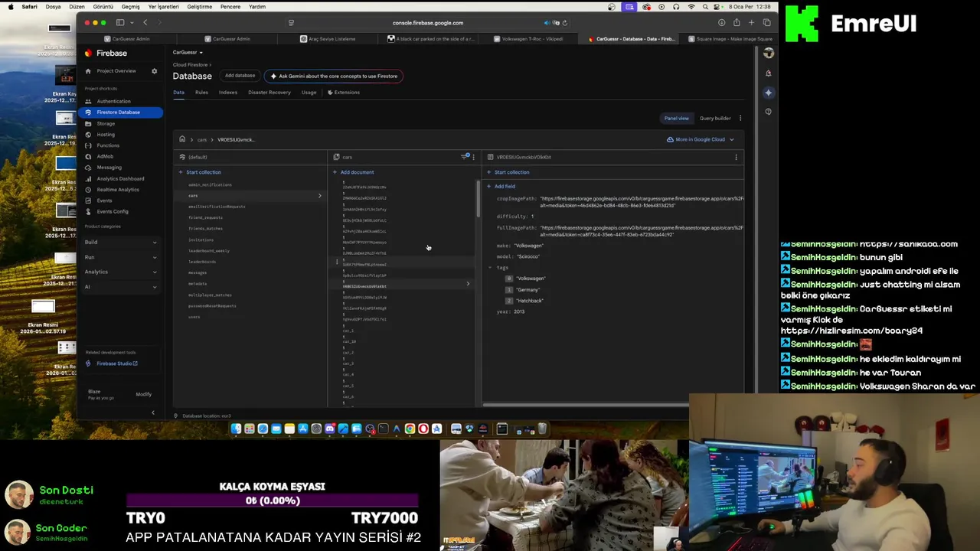Open the Gemini sparkle icon in right rail
This screenshot has width=980, height=551.
click(x=768, y=93)
